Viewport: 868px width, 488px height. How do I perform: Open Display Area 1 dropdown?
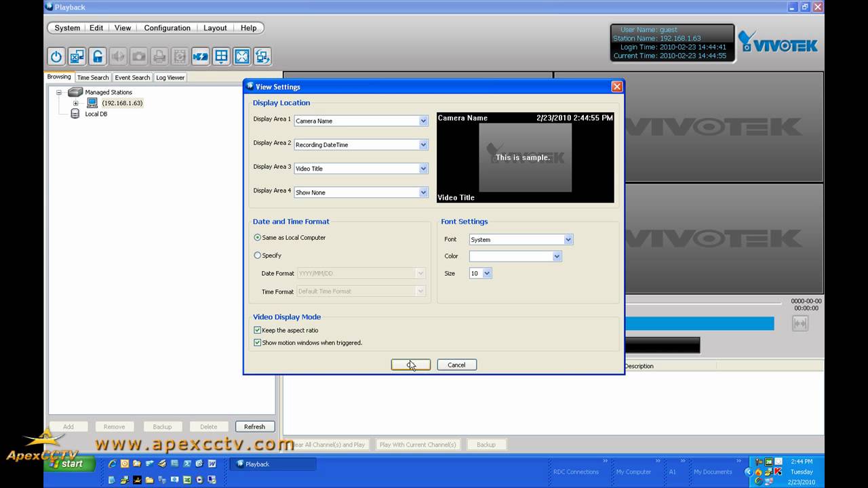click(423, 121)
